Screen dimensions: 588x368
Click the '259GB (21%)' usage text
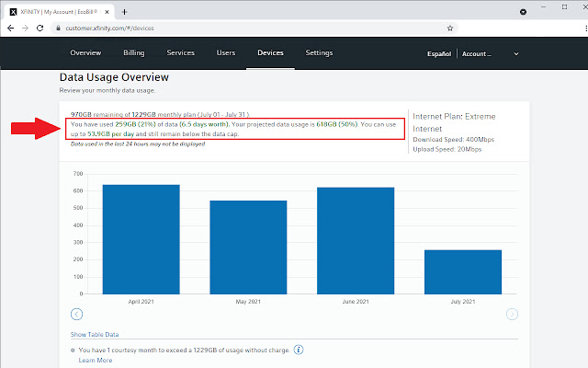click(x=135, y=124)
